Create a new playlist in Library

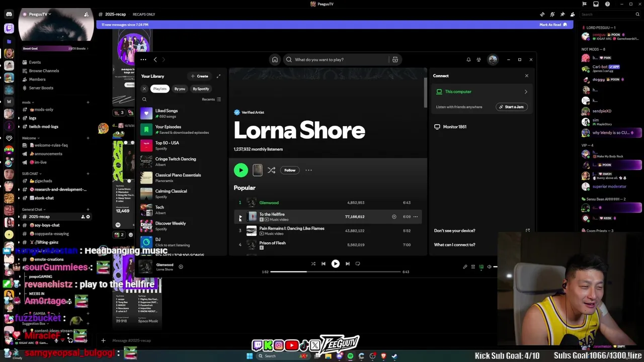(200, 76)
